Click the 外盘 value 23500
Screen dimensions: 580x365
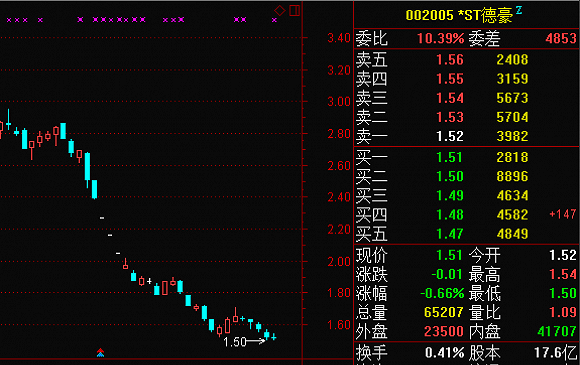pos(444,332)
